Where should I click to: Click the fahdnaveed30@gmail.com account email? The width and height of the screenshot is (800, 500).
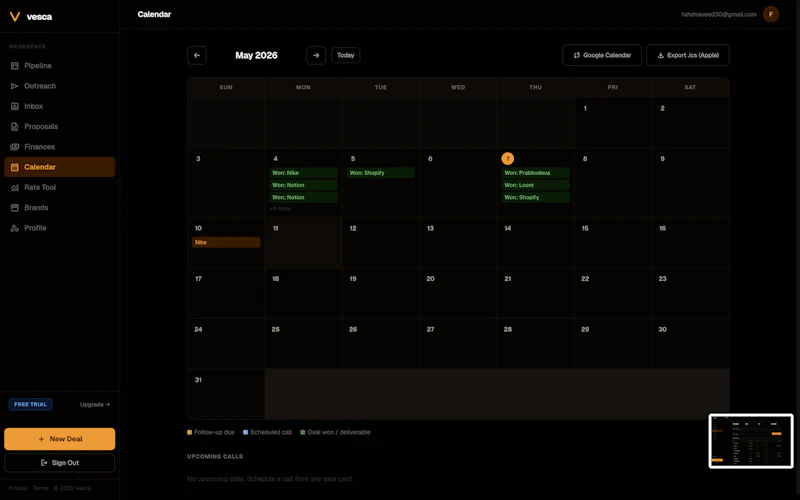click(x=719, y=14)
